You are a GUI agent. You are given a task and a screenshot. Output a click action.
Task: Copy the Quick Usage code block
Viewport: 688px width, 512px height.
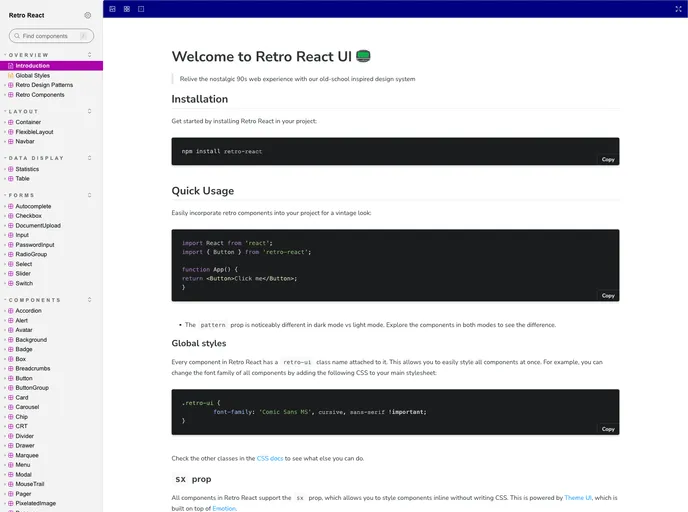tap(608, 296)
